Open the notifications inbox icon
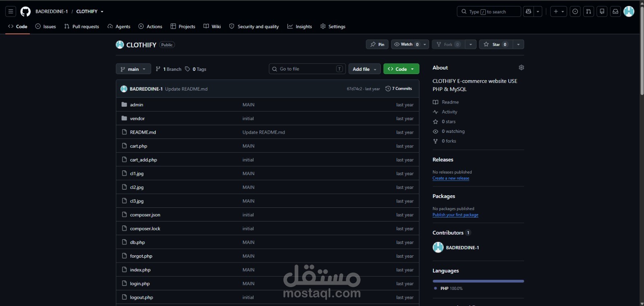Screen dimensions: 644x306 (615, 12)
